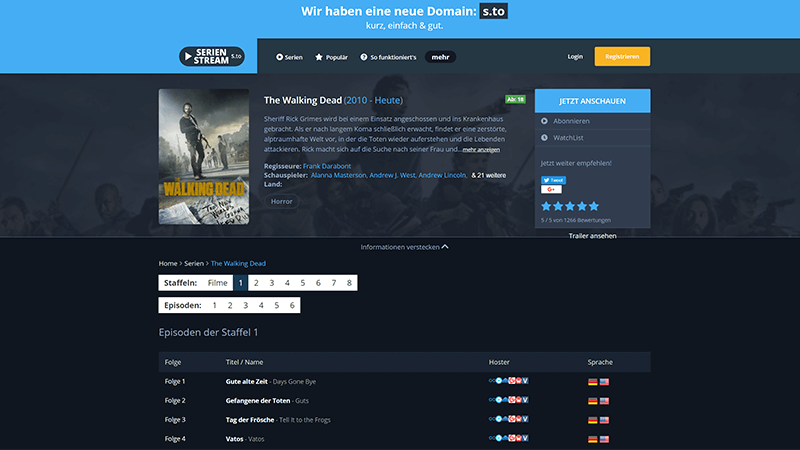Select the German flag in the Folge 2 row
Viewport: 800px width, 450px height.
coord(592,401)
